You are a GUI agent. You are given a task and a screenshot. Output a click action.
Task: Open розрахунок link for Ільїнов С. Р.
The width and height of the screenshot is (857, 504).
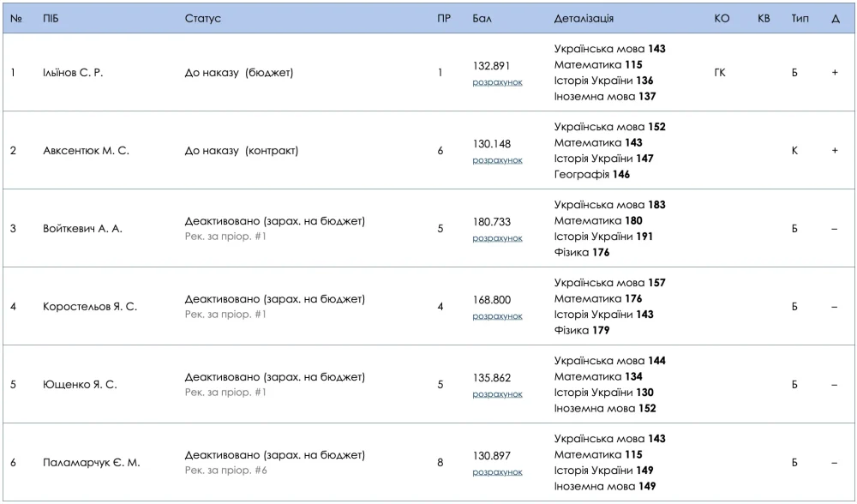coord(497,82)
